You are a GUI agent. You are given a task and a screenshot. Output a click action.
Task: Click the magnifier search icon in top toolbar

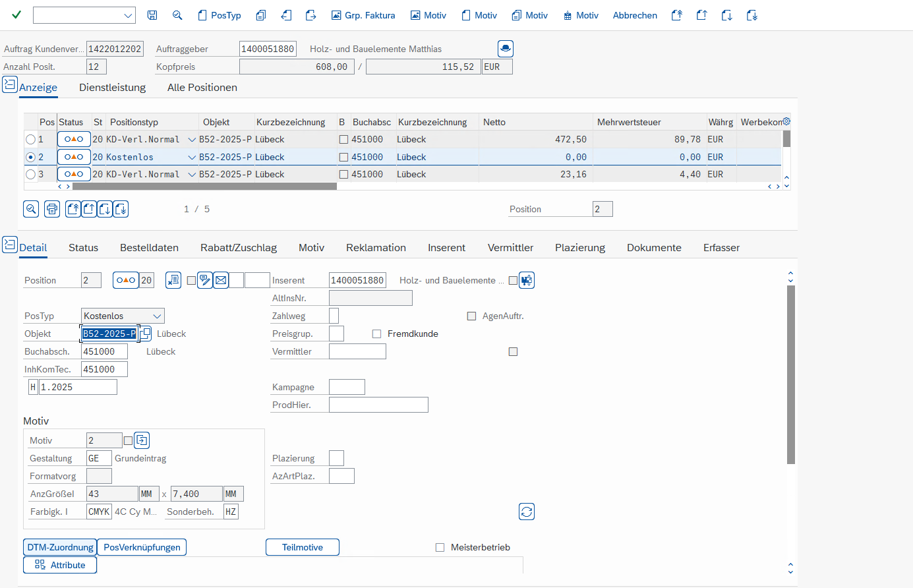click(177, 15)
